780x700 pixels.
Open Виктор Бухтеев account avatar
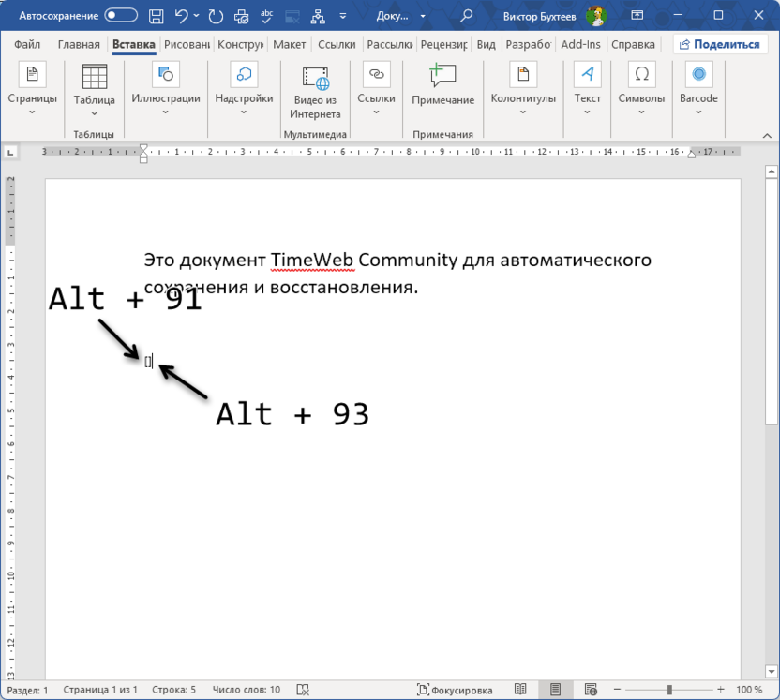point(596,16)
